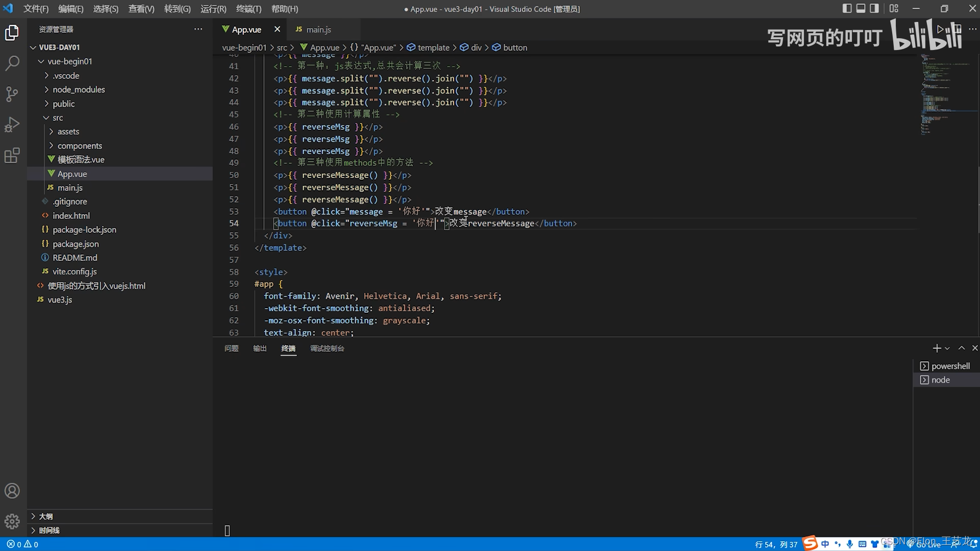Open the 帮助(H) menu
Image resolution: width=980 pixels, height=551 pixels.
(284, 9)
